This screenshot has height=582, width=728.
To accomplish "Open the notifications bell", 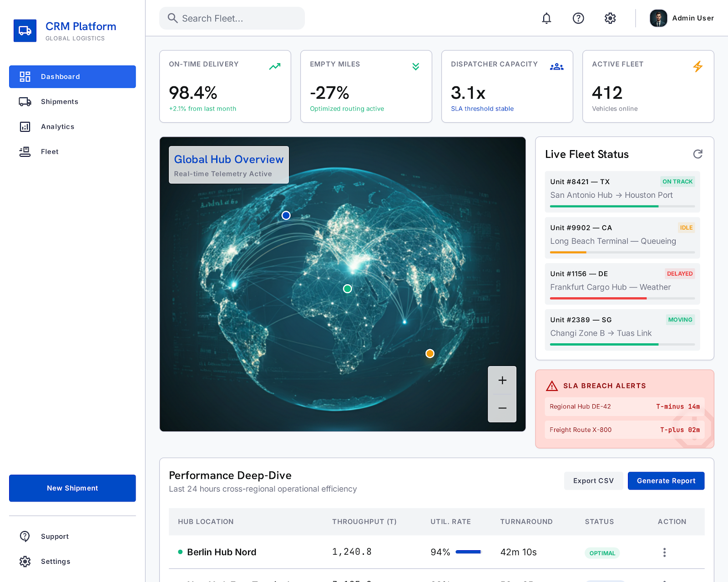I will 546,18.
